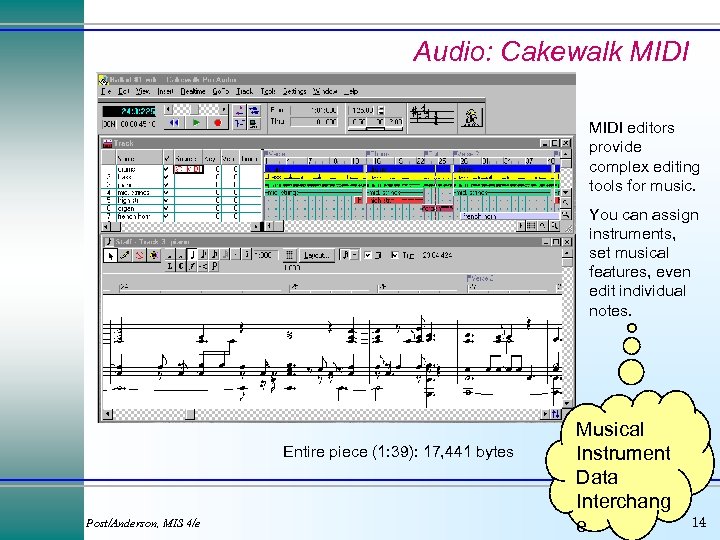Click the red Record button
Viewport: 720px width, 540px height.
pyautogui.click(x=218, y=123)
